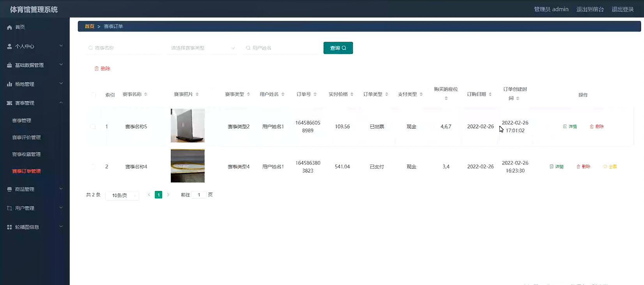Toggle the select-all checkbox in table header
This screenshot has height=285, width=644.
pyautogui.click(x=93, y=95)
